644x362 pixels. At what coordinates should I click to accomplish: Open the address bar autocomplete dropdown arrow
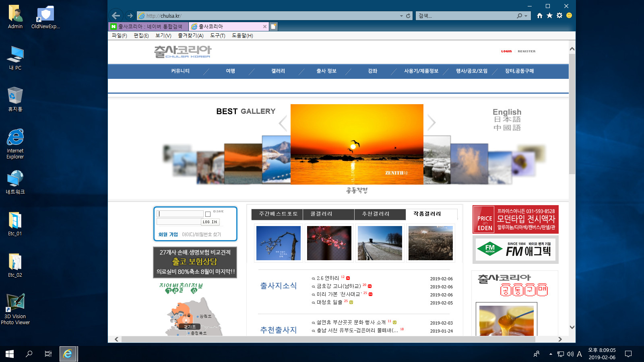[401, 16]
